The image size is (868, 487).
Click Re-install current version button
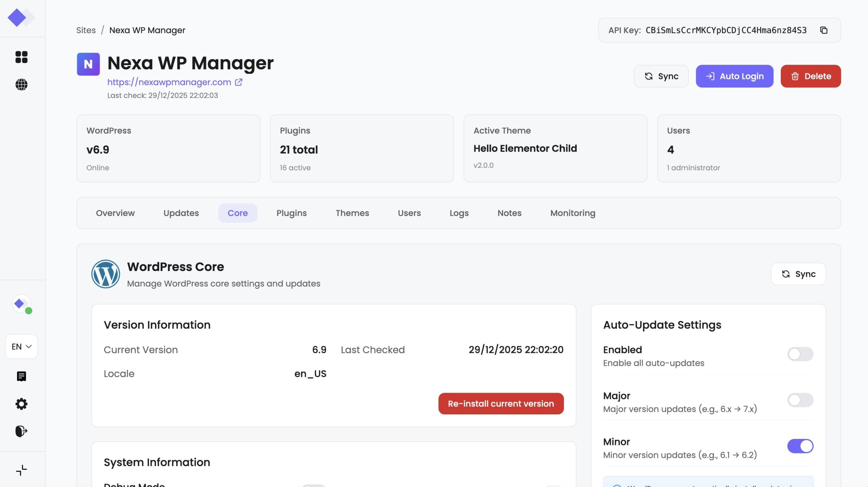(500, 404)
